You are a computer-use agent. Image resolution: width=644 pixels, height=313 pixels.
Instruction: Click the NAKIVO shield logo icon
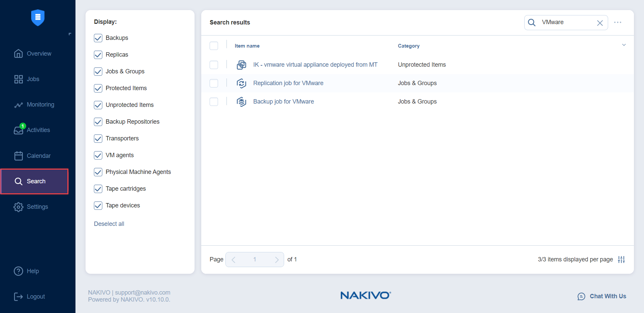pyautogui.click(x=38, y=17)
